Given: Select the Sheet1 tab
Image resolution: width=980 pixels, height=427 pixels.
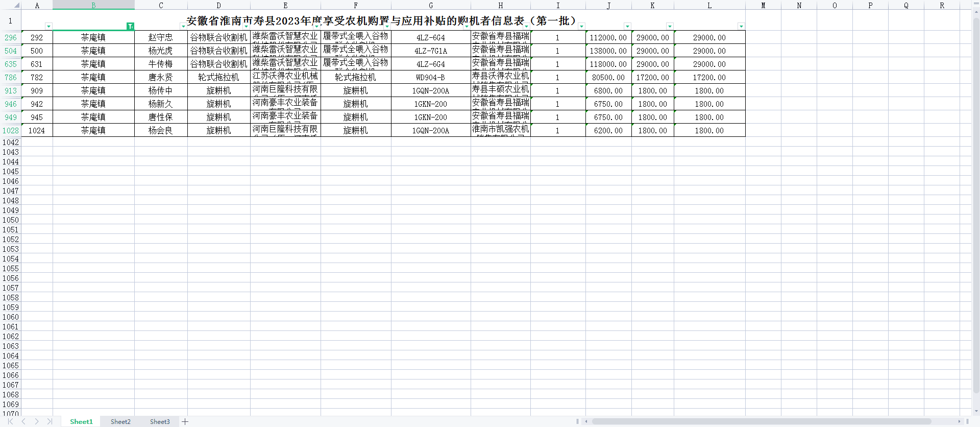Looking at the screenshot, I should coord(81,421).
